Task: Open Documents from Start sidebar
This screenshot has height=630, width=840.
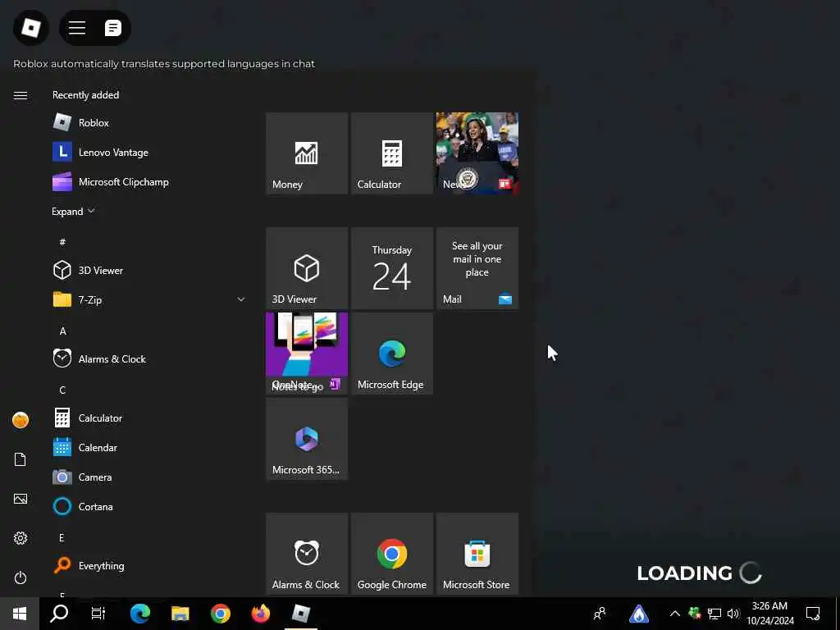Action: (x=21, y=459)
